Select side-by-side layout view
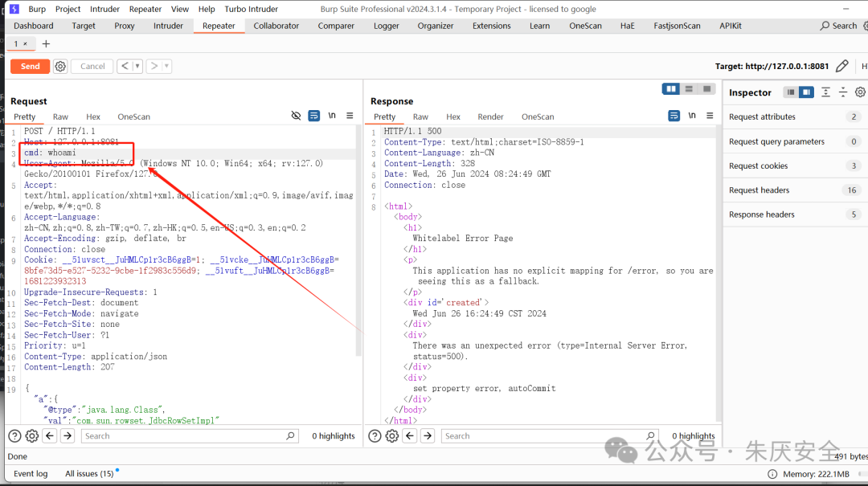Screen dimensions: 868x486 click(671, 89)
